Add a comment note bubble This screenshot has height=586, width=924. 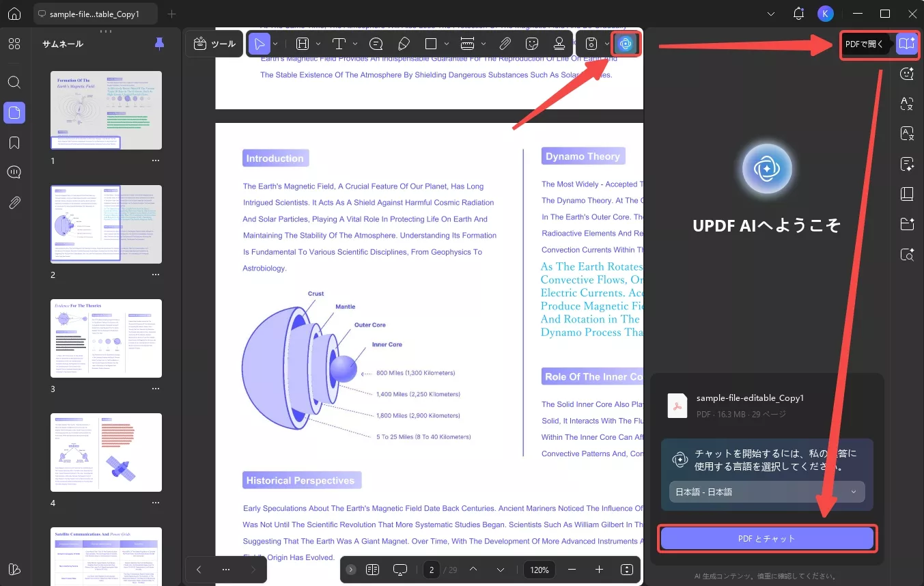click(x=376, y=44)
